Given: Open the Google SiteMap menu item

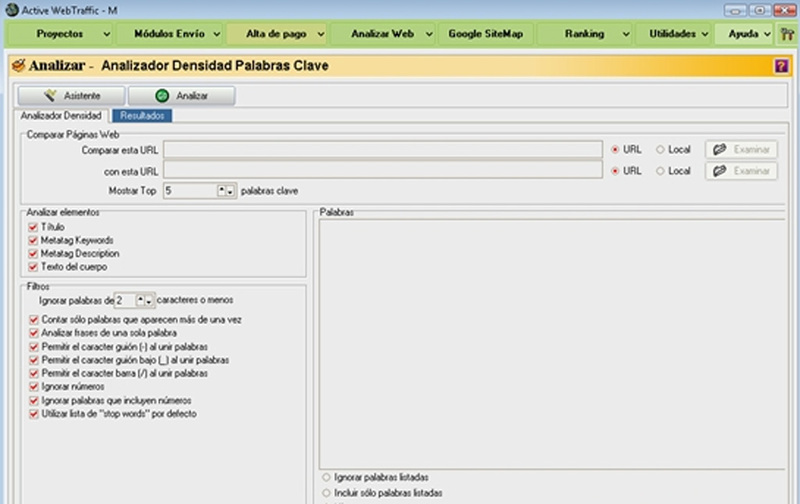Looking at the screenshot, I should click(x=482, y=34).
